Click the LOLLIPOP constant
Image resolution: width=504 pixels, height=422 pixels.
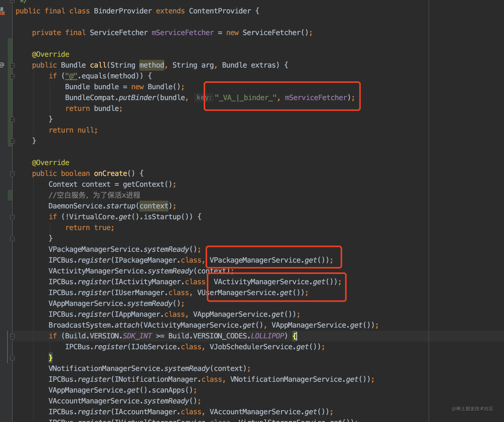(x=267, y=336)
